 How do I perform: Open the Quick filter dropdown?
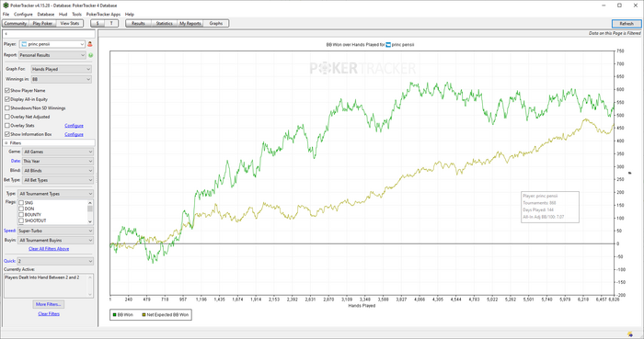[55, 261]
